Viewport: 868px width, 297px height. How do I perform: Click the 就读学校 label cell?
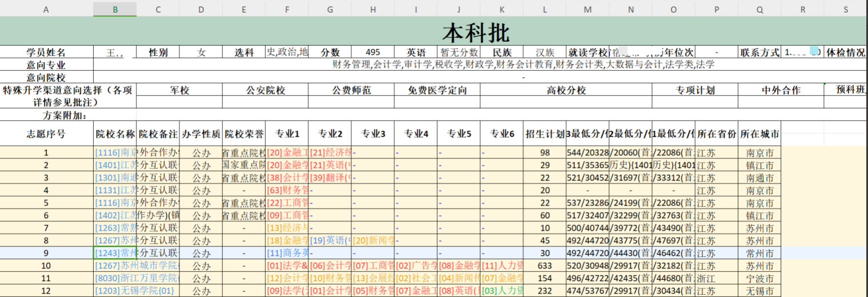[x=587, y=52]
